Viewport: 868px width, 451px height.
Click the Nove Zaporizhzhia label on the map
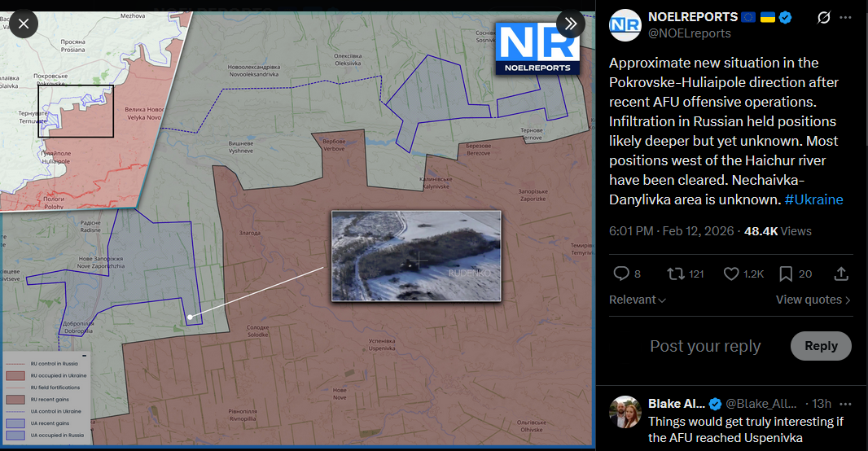pos(101,262)
